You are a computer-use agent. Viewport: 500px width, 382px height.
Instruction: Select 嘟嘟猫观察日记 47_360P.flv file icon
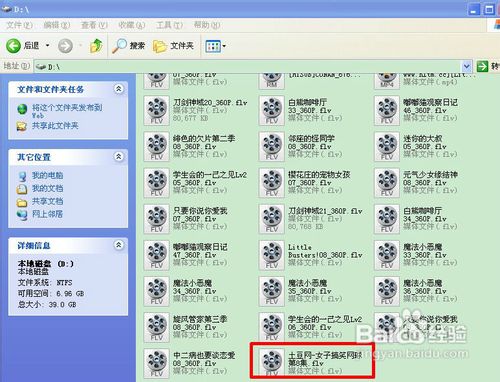click(x=156, y=255)
